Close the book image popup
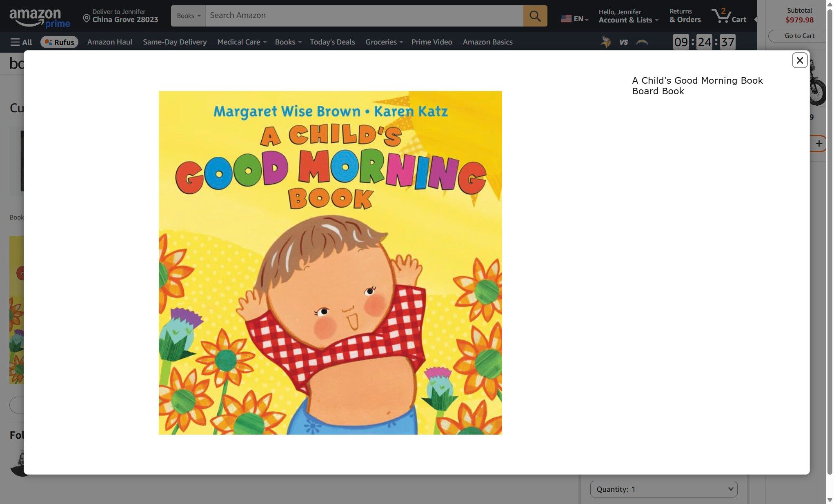The image size is (834, 504). pos(799,60)
